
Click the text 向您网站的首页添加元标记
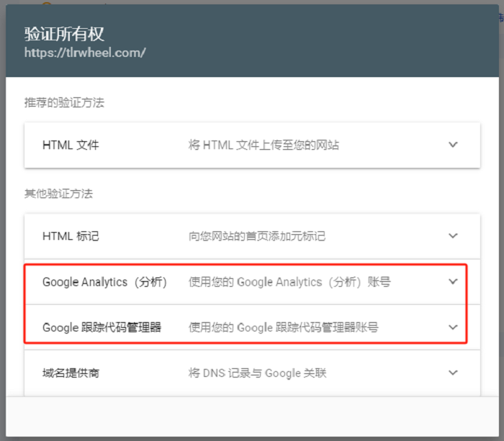pos(257,236)
